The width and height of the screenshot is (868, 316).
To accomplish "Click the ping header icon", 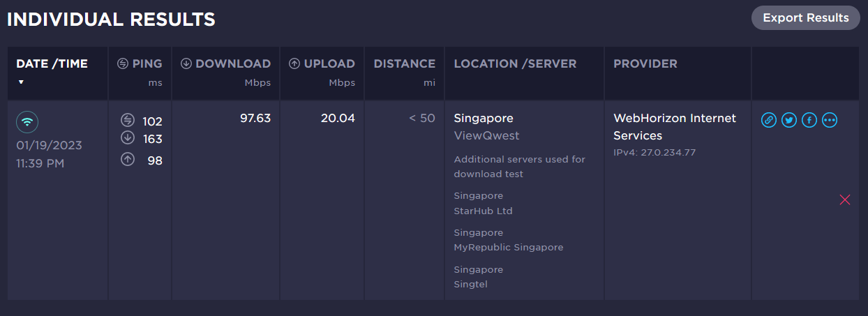I will pos(123,63).
